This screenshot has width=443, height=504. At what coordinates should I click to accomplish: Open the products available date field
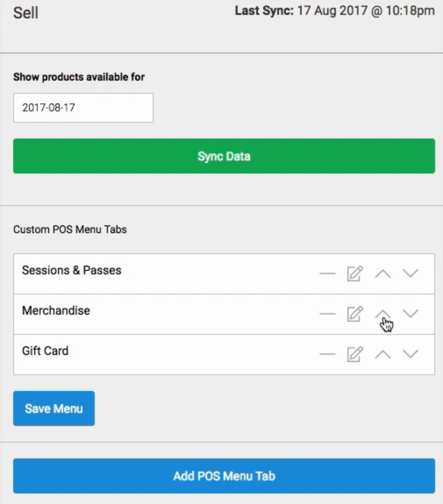(83, 108)
